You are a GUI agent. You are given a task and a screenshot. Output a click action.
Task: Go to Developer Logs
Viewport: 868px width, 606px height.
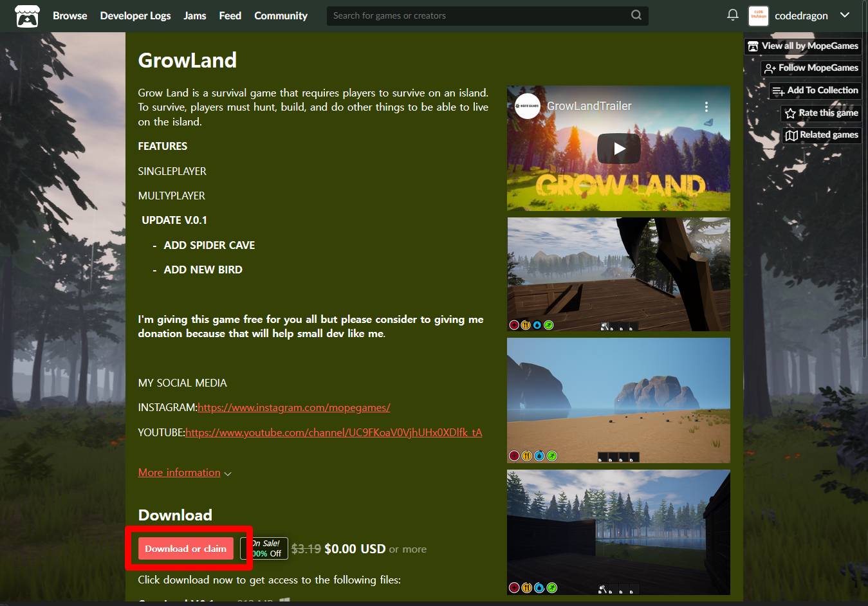click(135, 15)
